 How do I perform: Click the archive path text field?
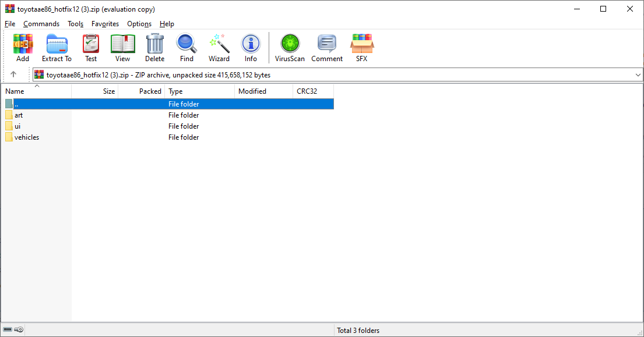pos(337,75)
